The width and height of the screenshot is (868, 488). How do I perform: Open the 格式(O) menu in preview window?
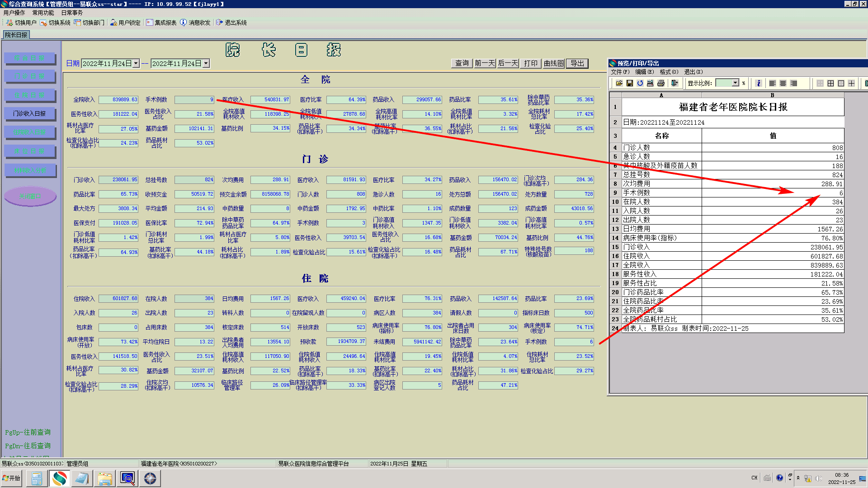tap(669, 72)
